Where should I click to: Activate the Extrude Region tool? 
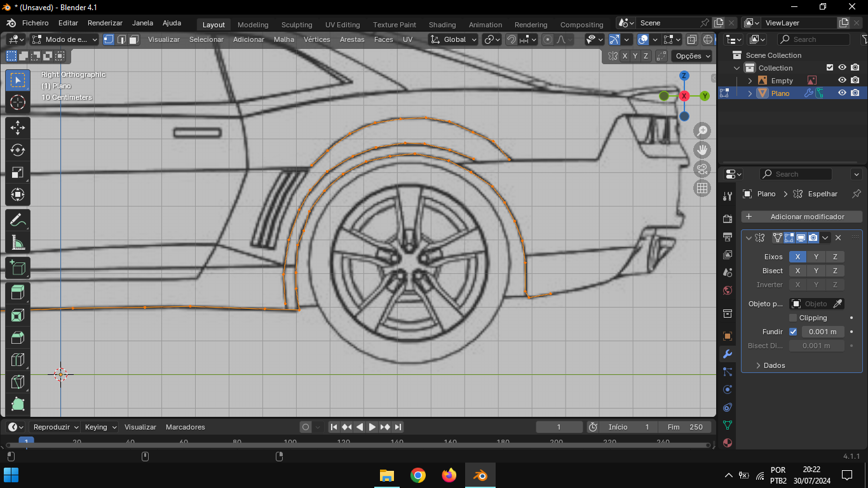[x=18, y=293]
